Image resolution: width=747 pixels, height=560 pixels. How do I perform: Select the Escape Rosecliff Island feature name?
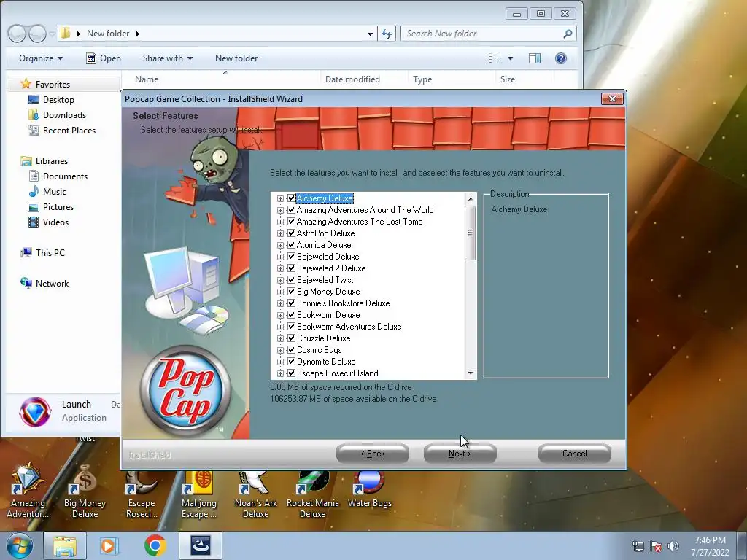[337, 373]
